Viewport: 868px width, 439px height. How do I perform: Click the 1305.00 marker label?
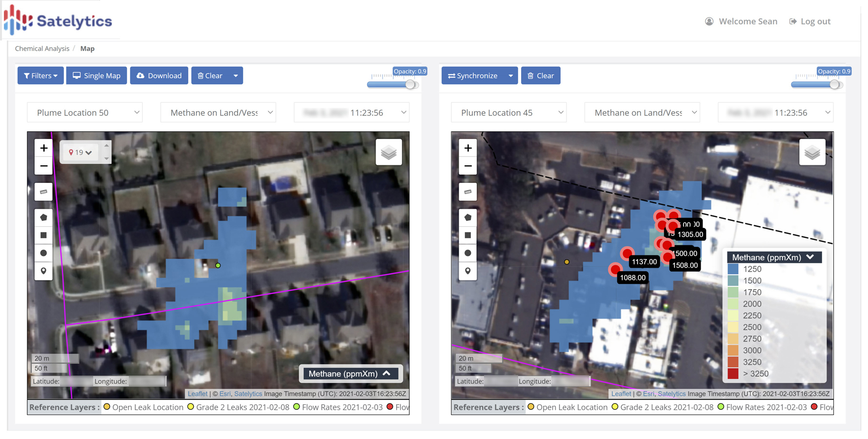[690, 235]
